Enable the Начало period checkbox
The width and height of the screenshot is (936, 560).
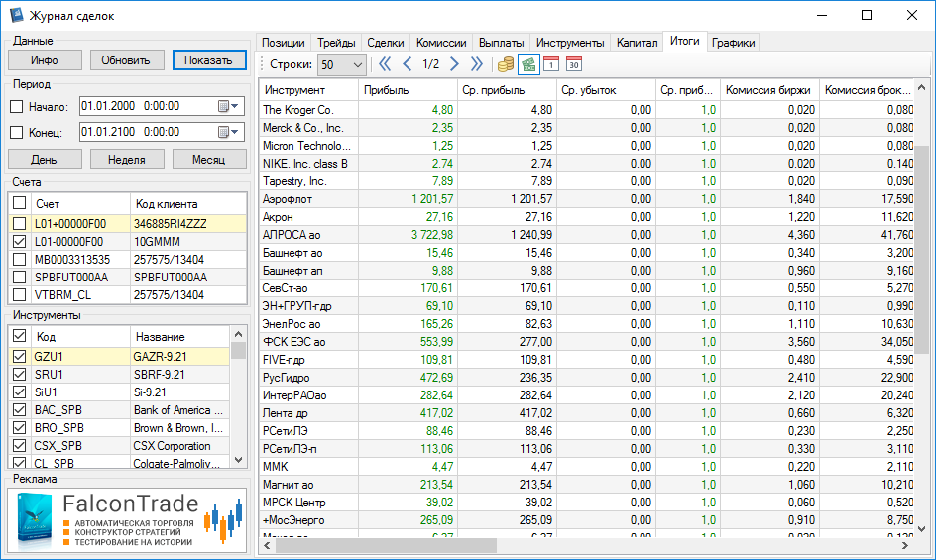click(x=17, y=107)
